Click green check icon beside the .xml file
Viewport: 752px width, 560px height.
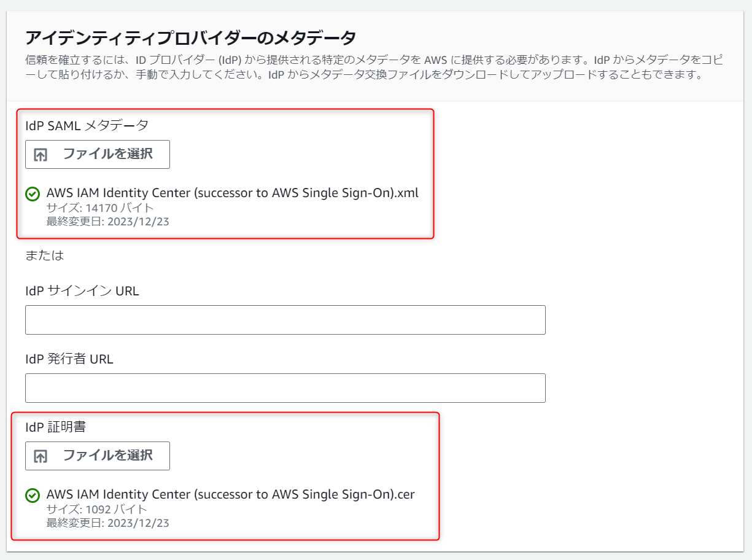pos(33,194)
